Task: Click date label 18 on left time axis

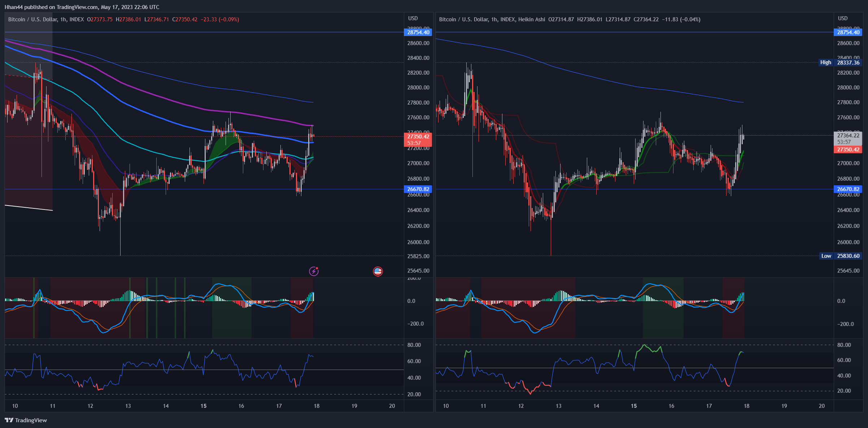Action: (x=317, y=406)
